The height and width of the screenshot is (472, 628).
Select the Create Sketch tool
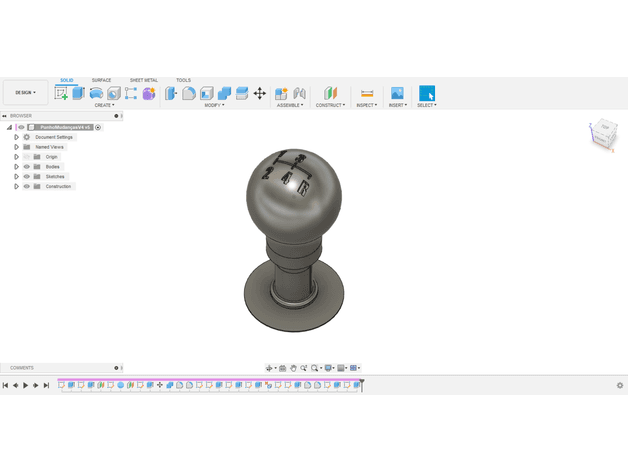click(61, 93)
